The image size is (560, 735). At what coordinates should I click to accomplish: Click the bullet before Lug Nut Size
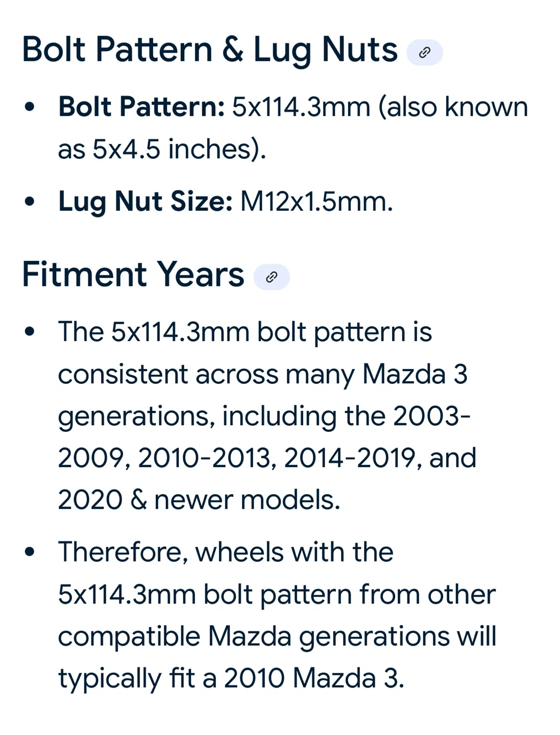30,201
